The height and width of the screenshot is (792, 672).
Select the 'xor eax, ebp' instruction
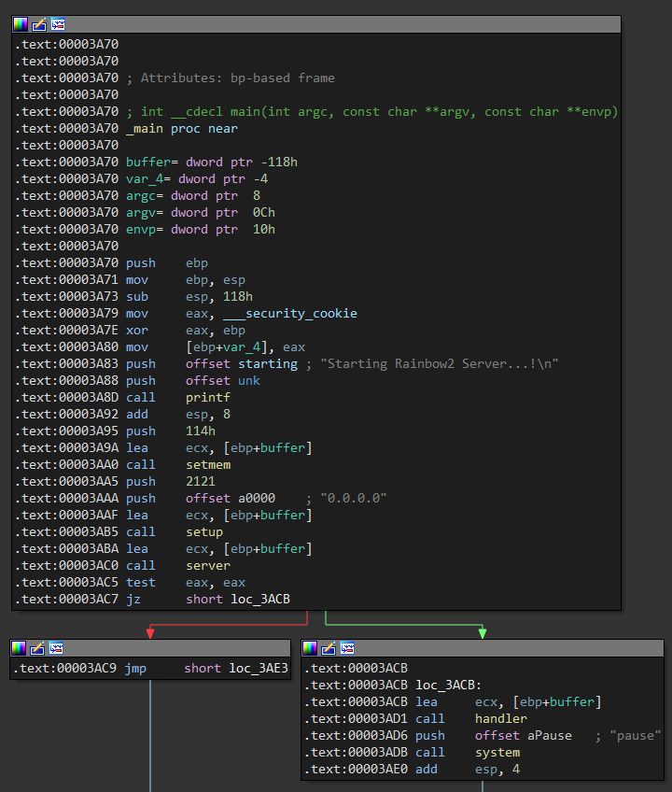coord(186,331)
